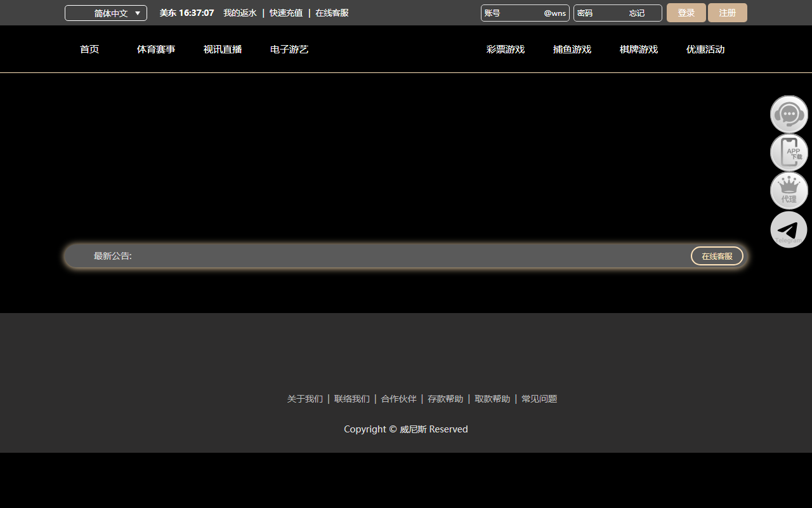Click the Telegram paper-plane icon
Image resolution: width=812 pixels, height=508 pixels.
tap(789, 229)
